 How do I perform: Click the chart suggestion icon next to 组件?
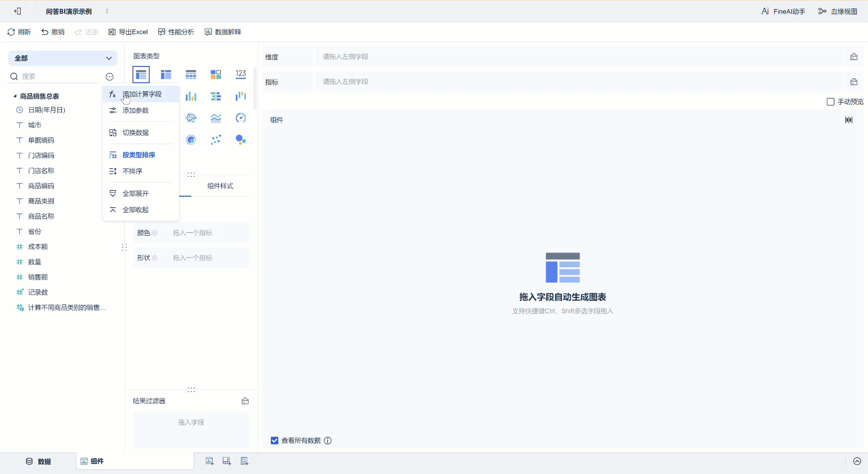pyautogui.click(x=849, y=119)
